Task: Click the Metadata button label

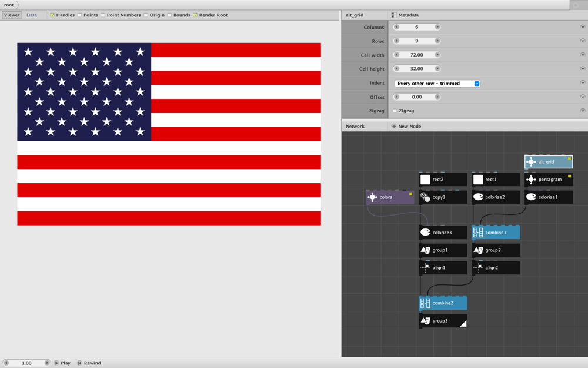Action: coord(409,15)
